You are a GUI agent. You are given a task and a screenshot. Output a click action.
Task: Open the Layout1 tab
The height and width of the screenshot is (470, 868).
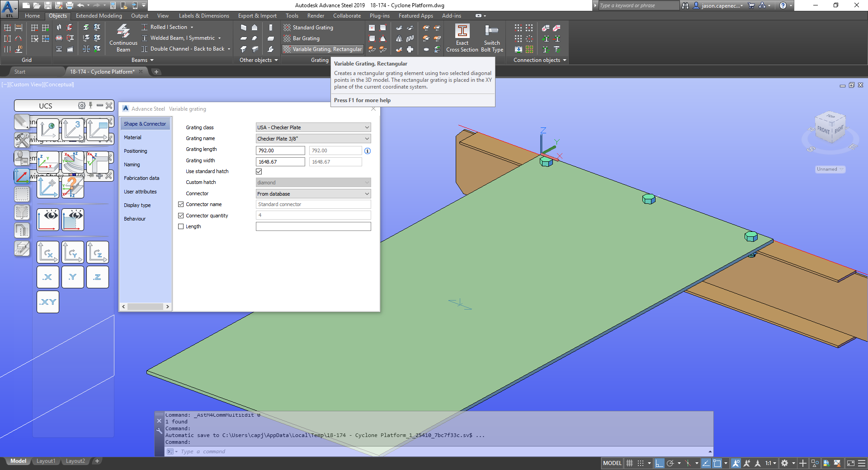(46, 461)
